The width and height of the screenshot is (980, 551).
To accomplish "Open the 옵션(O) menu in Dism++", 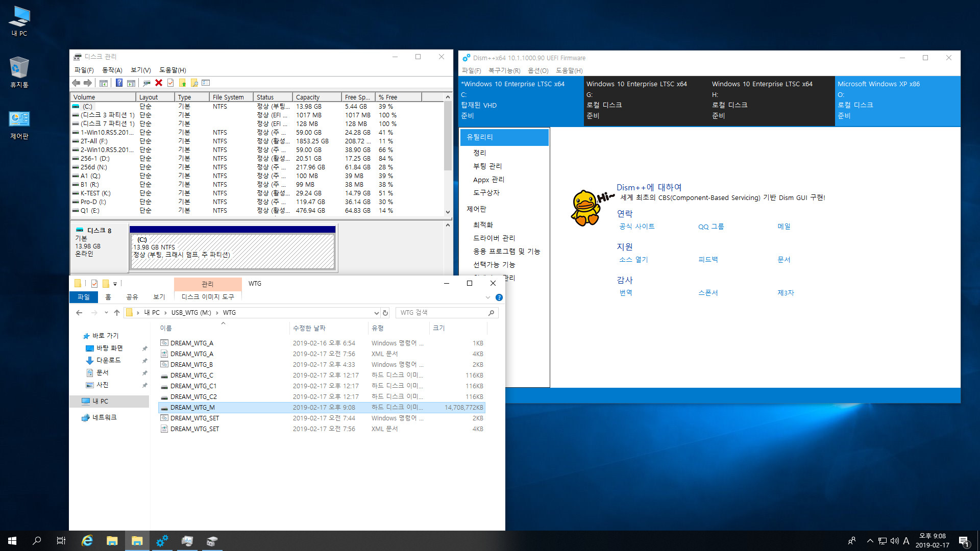I will 538,70.
